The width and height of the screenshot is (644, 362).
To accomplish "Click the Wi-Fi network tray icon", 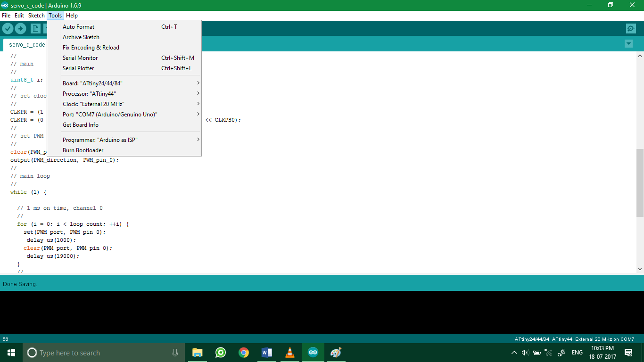I will tap(548, 352).
